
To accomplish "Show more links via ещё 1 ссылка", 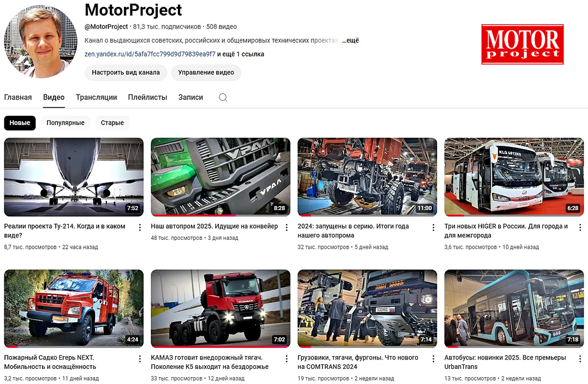I will click(x=241, y=54).
